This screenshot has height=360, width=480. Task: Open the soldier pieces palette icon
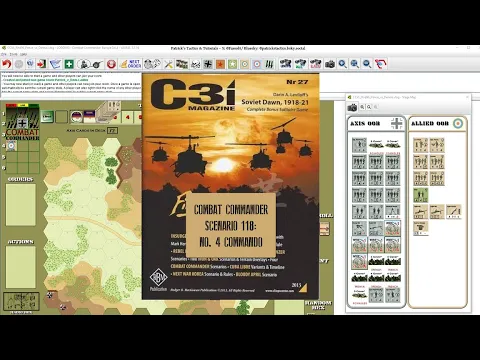[x=83, y=64]
